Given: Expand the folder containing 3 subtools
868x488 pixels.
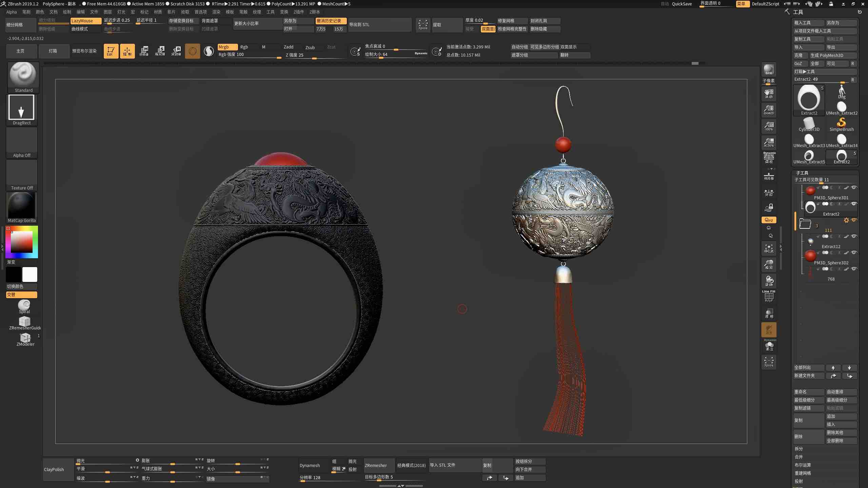Looking at the screenshot, I should tap(805, 224).
